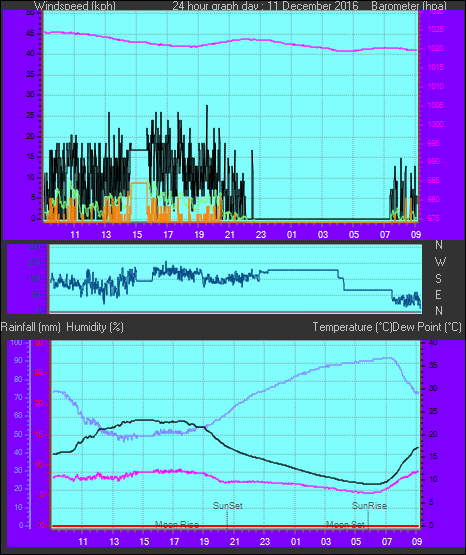
Task: Click the '90' wind direction degree value
Action: pyautogui.click(x=37, y=294)
